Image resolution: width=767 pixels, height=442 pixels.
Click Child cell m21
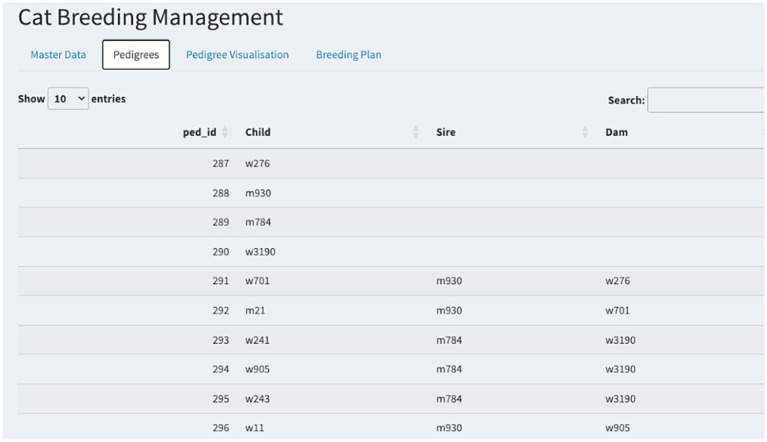255,310
